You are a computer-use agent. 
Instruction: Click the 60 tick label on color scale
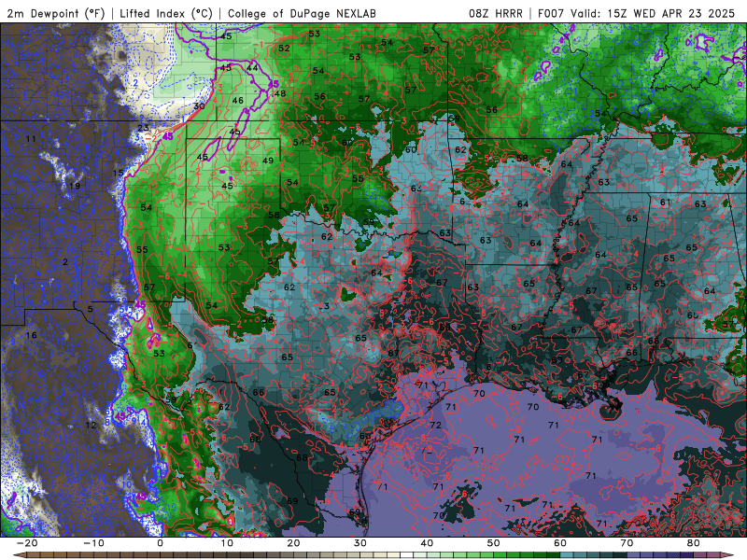click(x=560, y=543)
